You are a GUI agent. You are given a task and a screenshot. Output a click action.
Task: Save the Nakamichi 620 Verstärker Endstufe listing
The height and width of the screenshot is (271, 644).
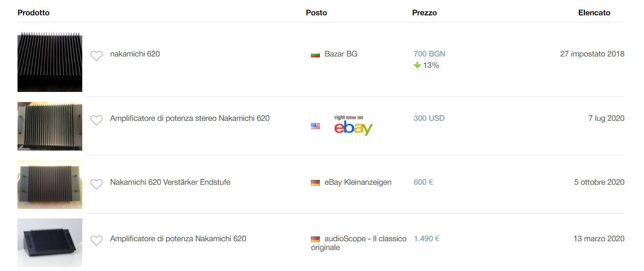[x=96, y=184]
